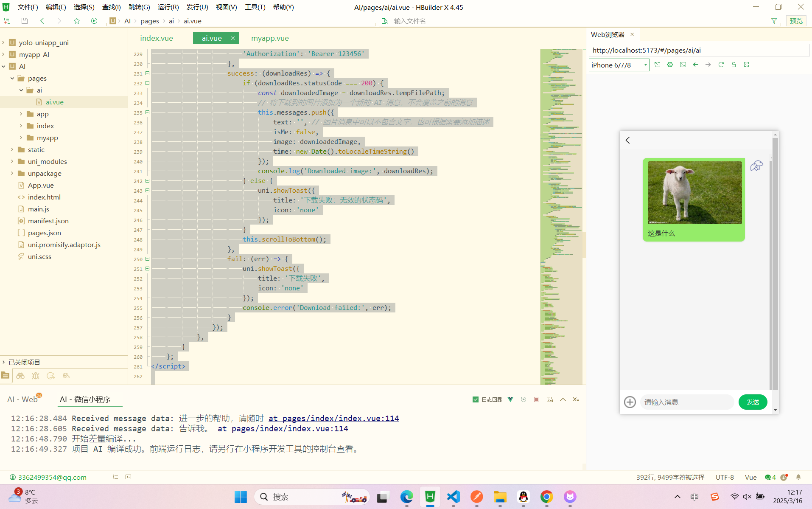
Task: Open the binoculars search panel icon
Action: click(20, 376)
